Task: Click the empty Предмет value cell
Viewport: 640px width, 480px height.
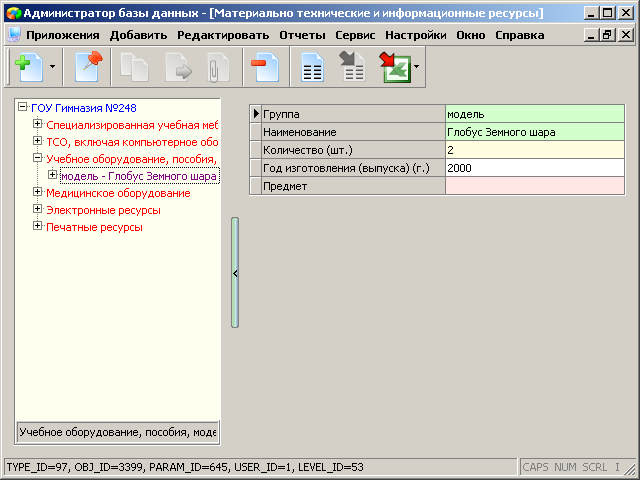Action: (534, 186)
